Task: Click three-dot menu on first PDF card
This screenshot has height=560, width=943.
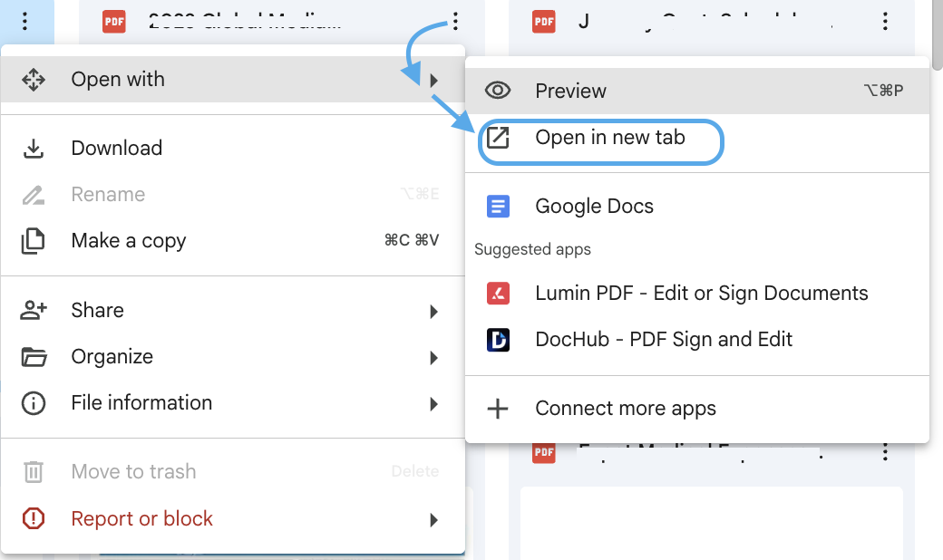Action: click(455, 22)
